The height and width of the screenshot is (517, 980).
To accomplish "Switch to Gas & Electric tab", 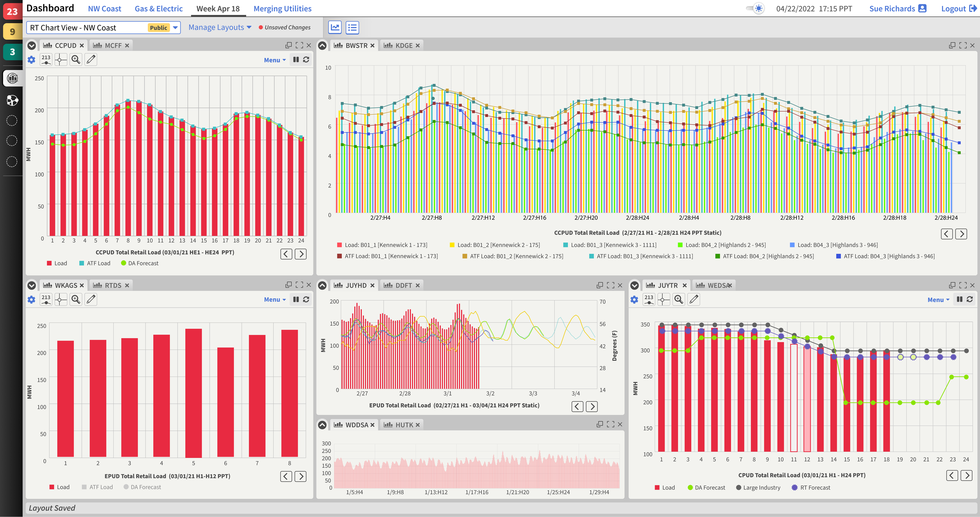I will [158, 9].
